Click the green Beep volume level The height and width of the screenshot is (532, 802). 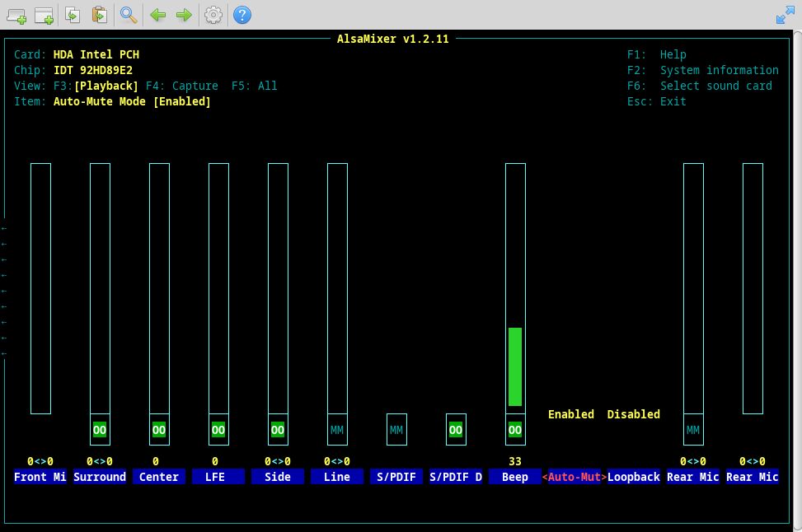515,367
